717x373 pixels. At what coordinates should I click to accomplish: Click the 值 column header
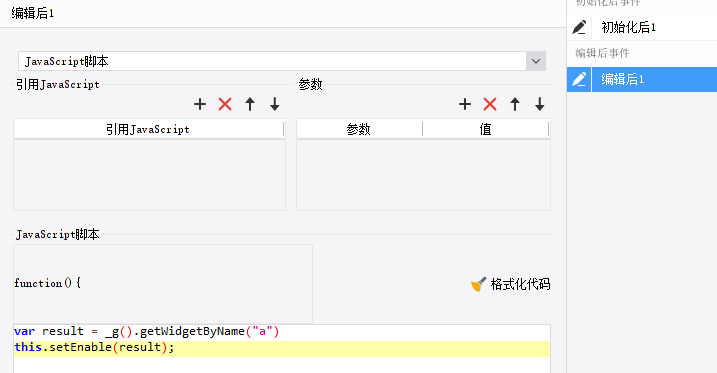click(x=486, y=129)
